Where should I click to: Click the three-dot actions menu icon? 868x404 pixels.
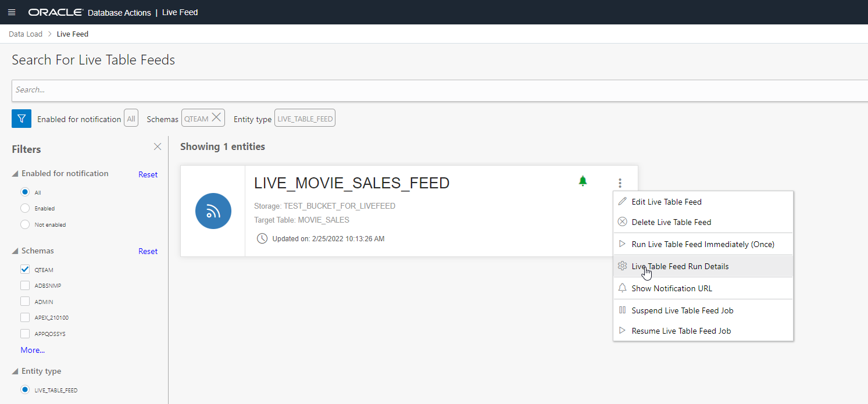[620, 183]
